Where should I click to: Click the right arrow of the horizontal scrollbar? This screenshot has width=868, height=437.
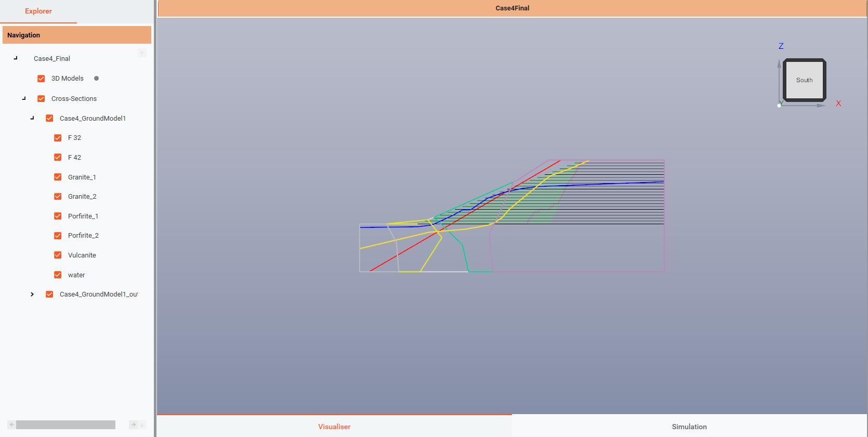coord(133,425)
